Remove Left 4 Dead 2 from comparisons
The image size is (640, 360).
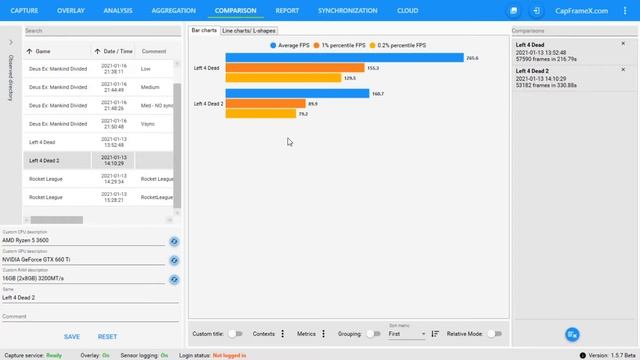click(x=623, y=69)
